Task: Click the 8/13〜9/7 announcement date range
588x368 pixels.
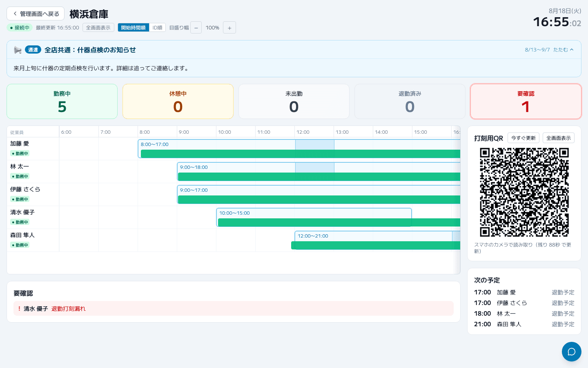Action: pyautogui.click(x=537, y=49)
